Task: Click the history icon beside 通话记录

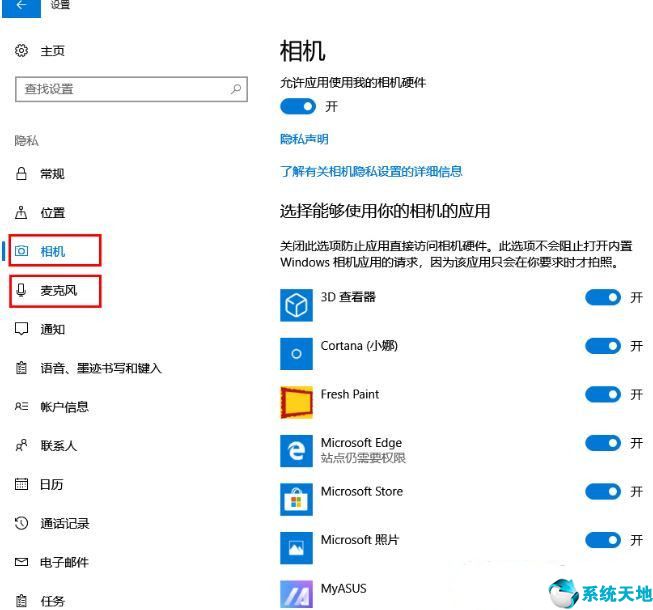Action: click(x=21, y=523)
